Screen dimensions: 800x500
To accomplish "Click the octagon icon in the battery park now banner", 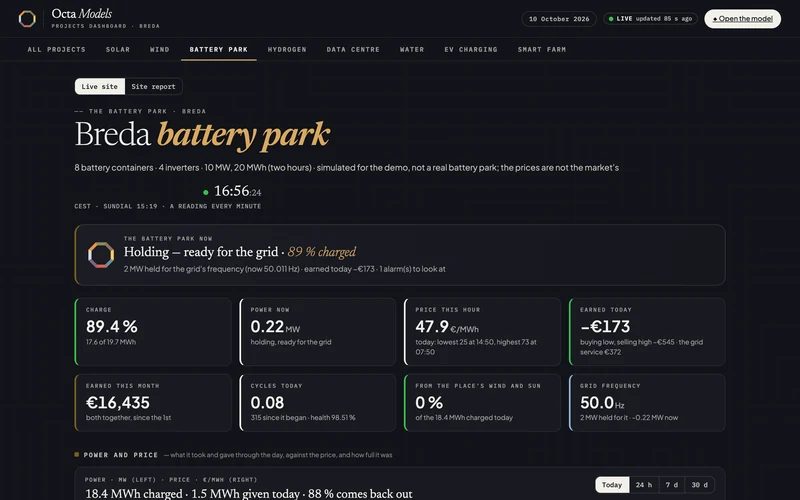I will point(101,255).
